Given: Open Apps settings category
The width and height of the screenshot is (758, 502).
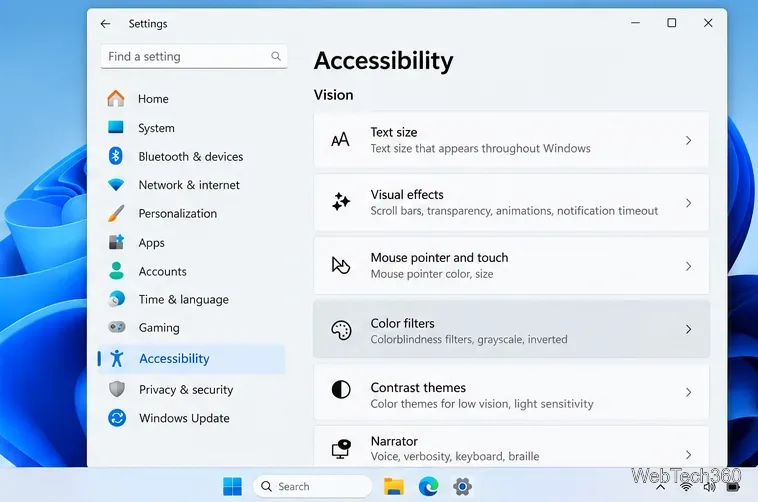Looking at the screenshot, I should 151,242.
